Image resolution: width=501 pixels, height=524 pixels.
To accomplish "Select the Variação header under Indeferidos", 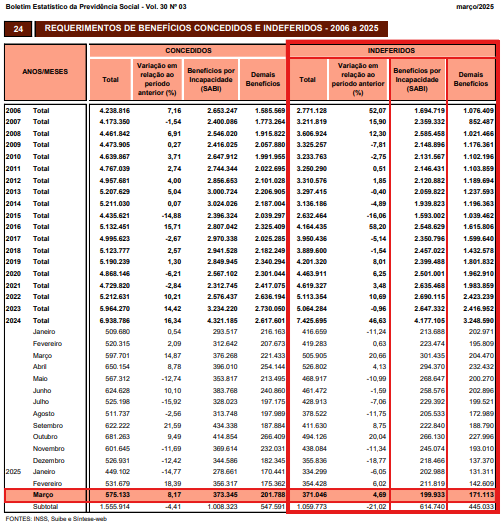I will [358, 79].
